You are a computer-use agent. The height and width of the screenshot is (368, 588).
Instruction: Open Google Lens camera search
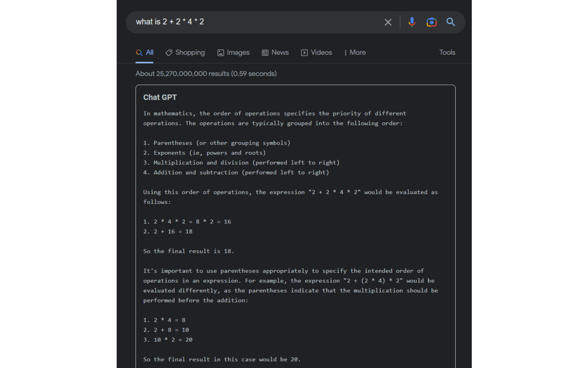[x=431, y=22]
